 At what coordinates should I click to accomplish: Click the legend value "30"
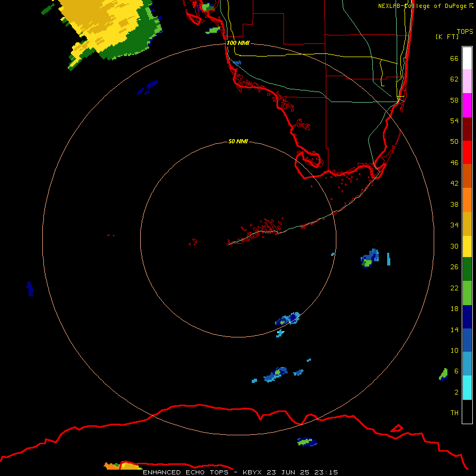pos(454,246)
